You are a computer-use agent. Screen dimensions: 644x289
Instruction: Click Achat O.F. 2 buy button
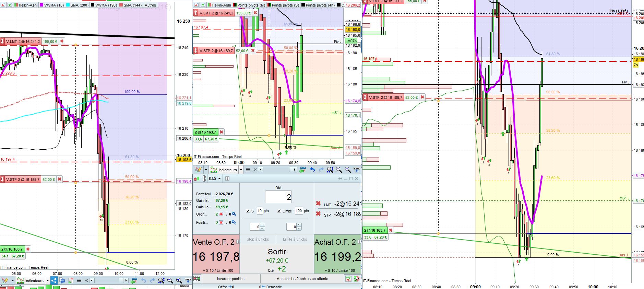click(337, 254)
